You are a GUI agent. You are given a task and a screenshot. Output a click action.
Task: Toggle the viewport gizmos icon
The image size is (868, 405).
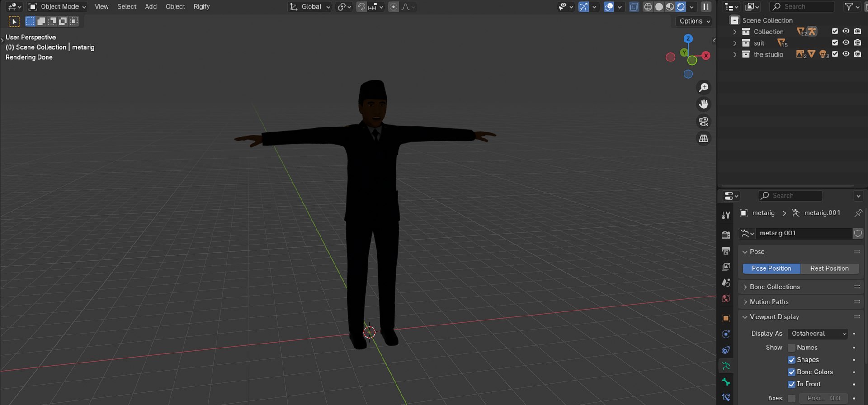pyautogui.click(x=584, y=6)
